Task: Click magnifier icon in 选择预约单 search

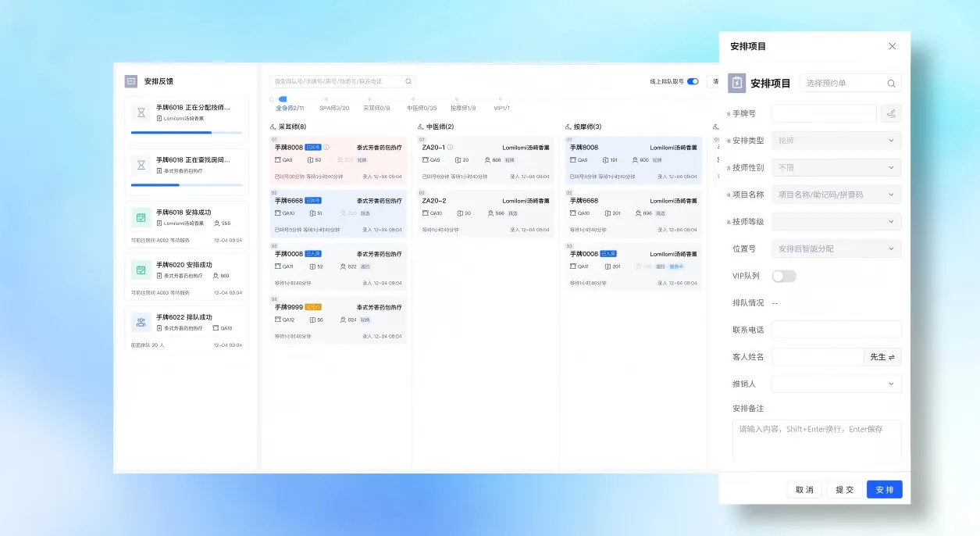Action: (x=891, y=84)
